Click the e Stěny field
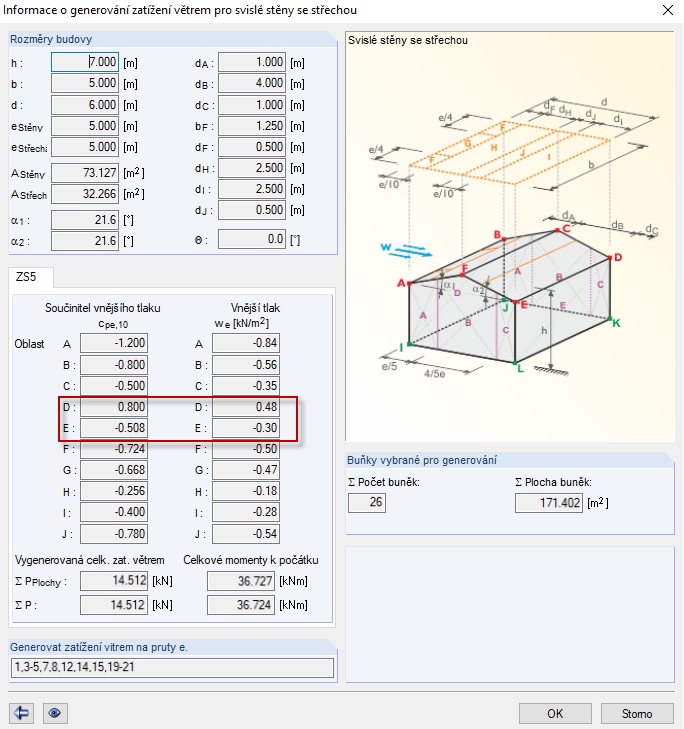The image size is (684, 729). coord(85,126)
